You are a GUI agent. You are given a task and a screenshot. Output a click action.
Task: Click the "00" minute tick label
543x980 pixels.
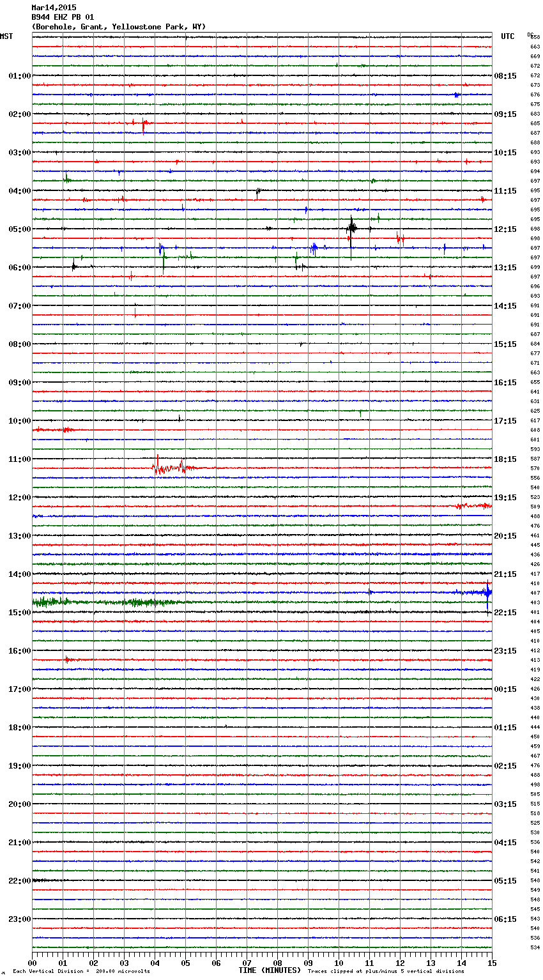tap(32, 963)
